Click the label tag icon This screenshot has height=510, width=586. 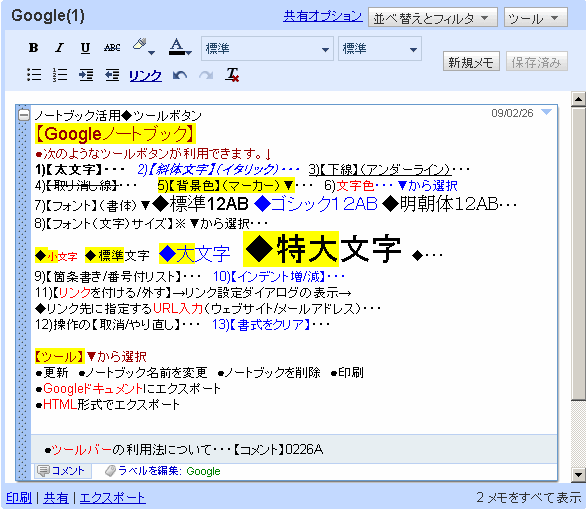click(x=110, y=471)
